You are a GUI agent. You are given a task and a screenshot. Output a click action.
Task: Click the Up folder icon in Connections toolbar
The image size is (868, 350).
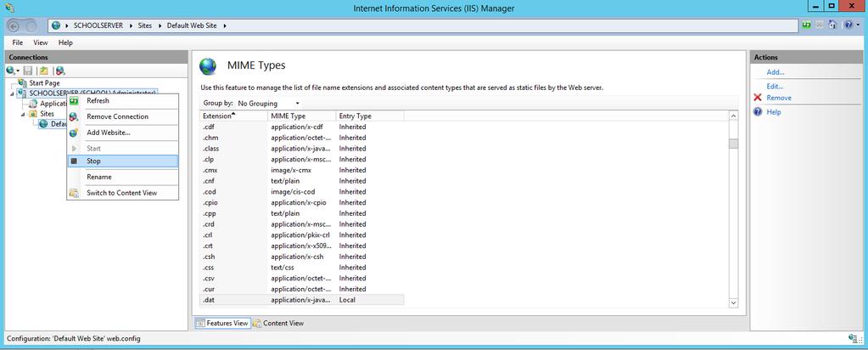(x=43, y=71)
